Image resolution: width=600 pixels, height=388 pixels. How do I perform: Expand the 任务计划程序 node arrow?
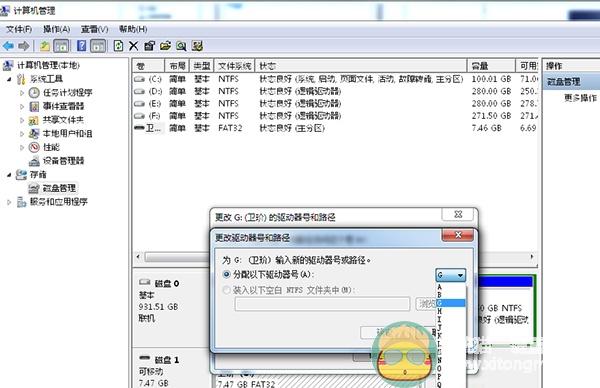tap(22, 93)
